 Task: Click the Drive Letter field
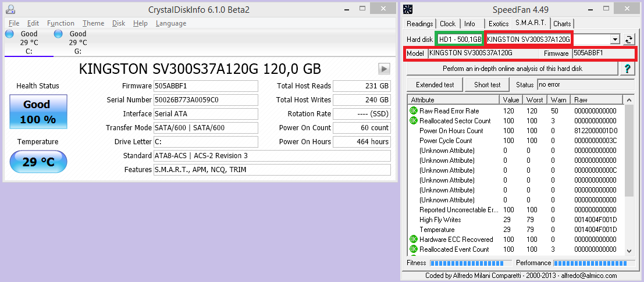point(206,142)
